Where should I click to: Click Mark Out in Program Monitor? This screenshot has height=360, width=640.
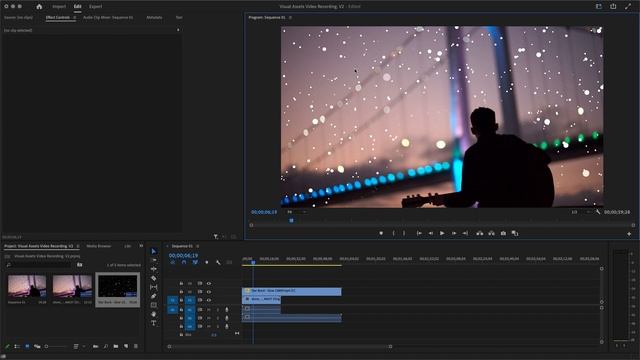(404, 233)
